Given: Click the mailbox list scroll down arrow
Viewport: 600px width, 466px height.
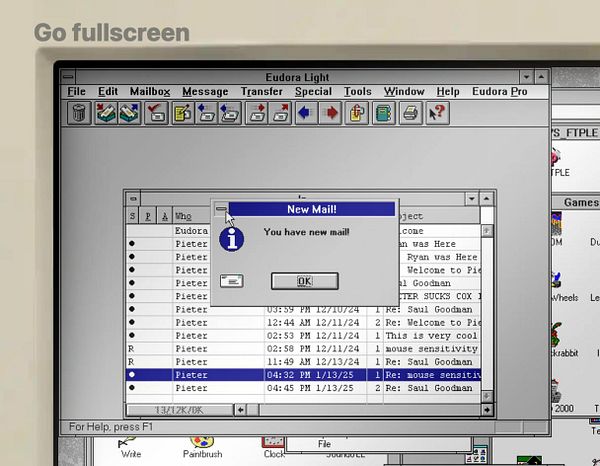Looking at the screenshot, I should click(487, 396).
